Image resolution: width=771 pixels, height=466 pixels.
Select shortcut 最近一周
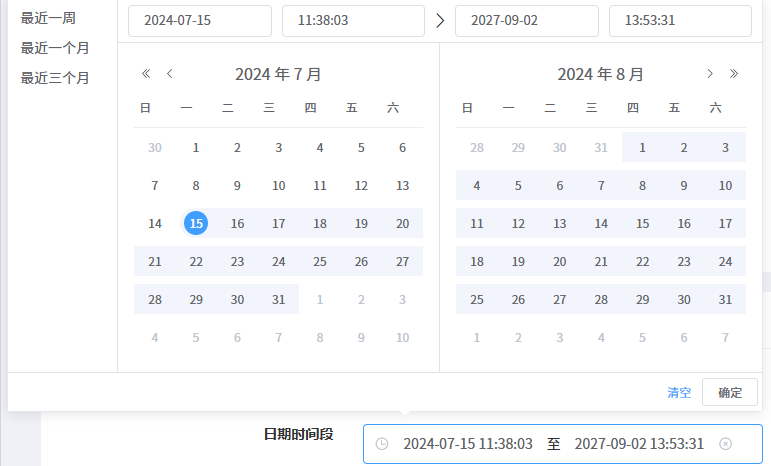click(48, 18)
